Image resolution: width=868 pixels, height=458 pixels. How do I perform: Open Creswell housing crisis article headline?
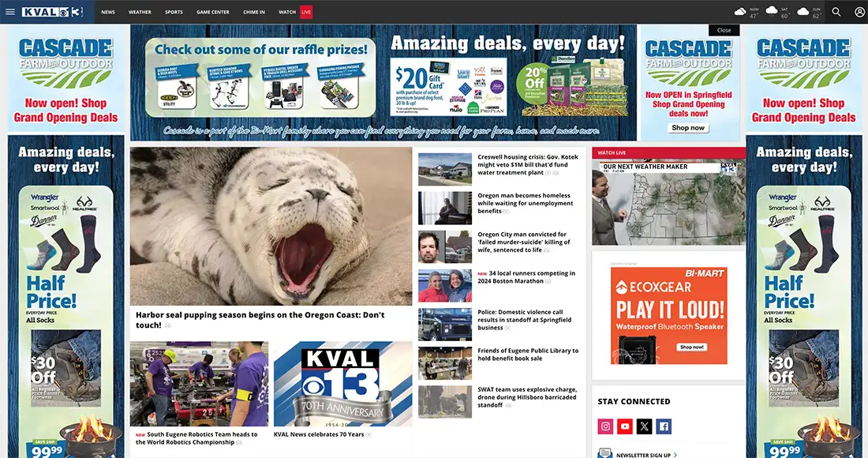coord(528,165)
